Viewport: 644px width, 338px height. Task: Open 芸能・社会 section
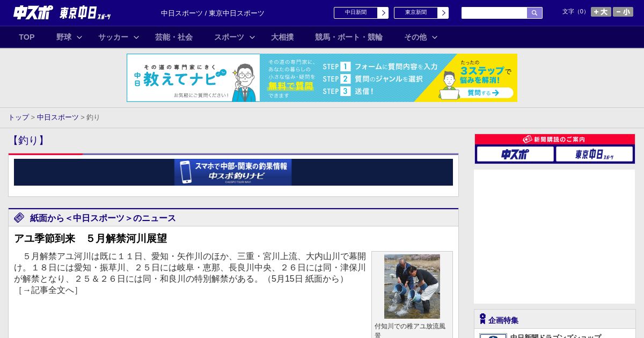tap(174, 37)
